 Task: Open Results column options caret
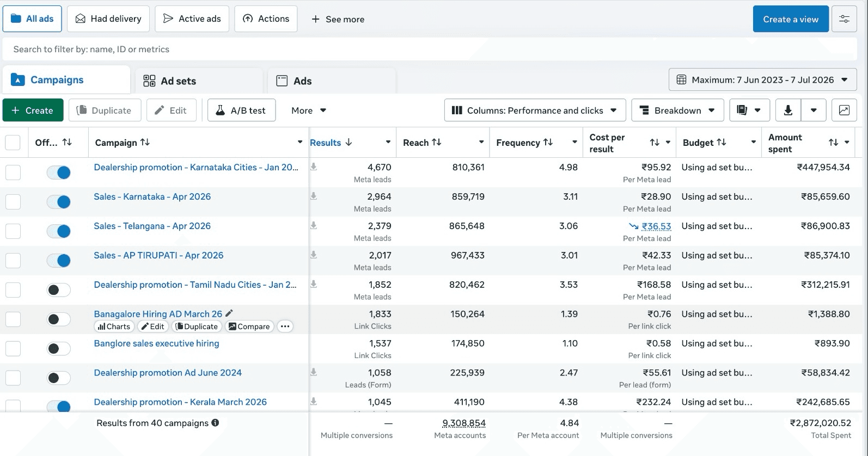[x=388, y=142]
